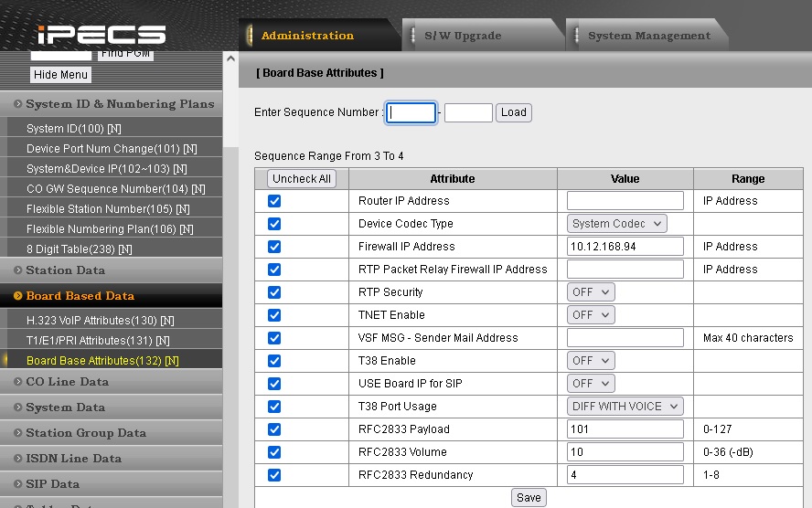Open the T38 Port Usage dropdown
812x508 pixels.
(625, 407)
